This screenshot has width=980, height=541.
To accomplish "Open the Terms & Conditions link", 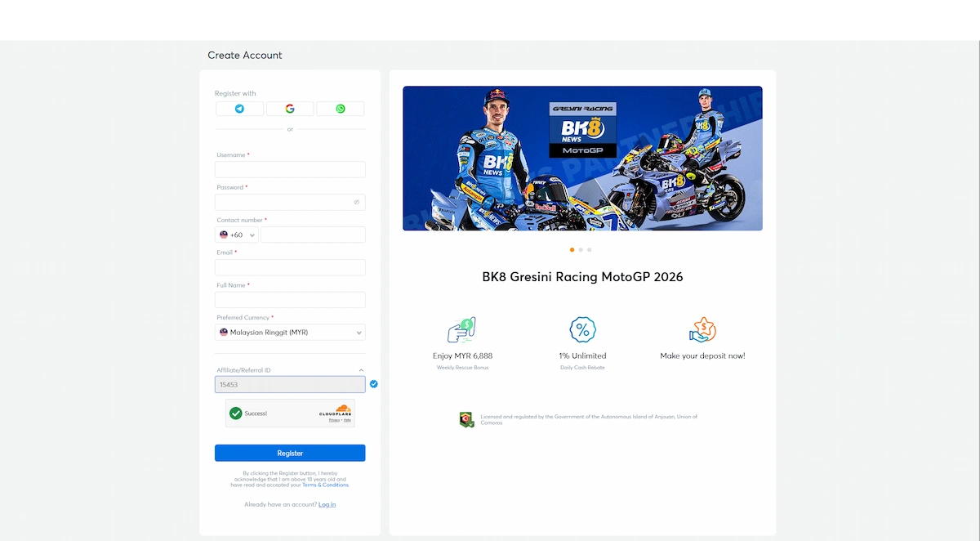I will [325, 485].
